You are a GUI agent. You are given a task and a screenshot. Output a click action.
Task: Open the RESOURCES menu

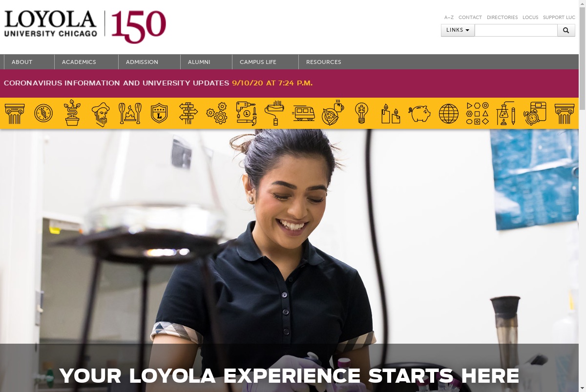(324, 62)
